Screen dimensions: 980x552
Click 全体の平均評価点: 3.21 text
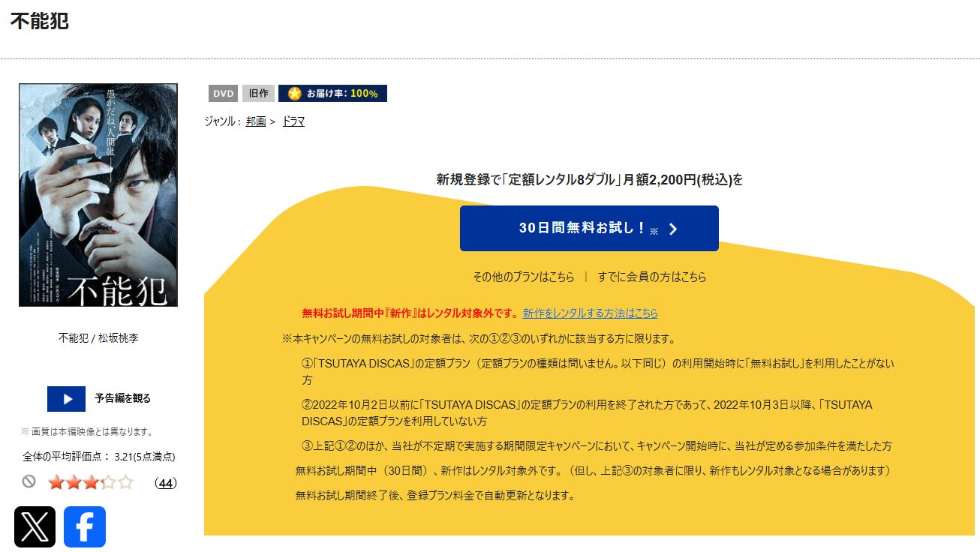[x=98, y=456]
